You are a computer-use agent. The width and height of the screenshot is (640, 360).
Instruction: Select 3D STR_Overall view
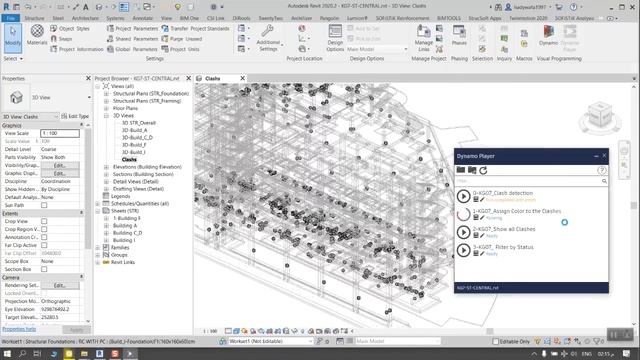coord(138,123)
